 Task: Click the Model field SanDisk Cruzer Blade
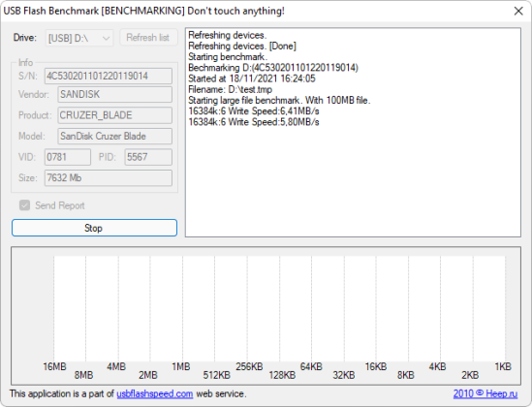[115, 137]
